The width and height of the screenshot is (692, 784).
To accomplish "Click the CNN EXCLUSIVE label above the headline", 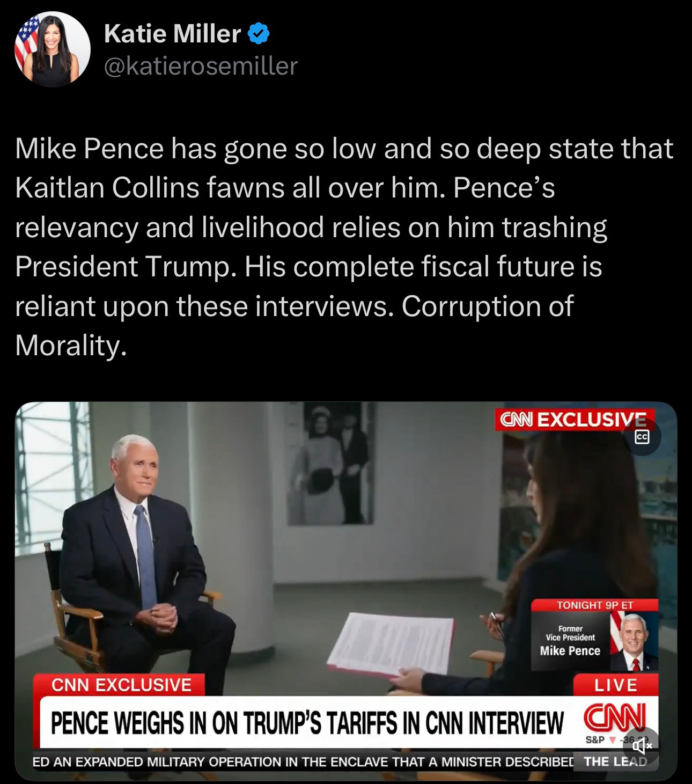I will coord(121,685).
